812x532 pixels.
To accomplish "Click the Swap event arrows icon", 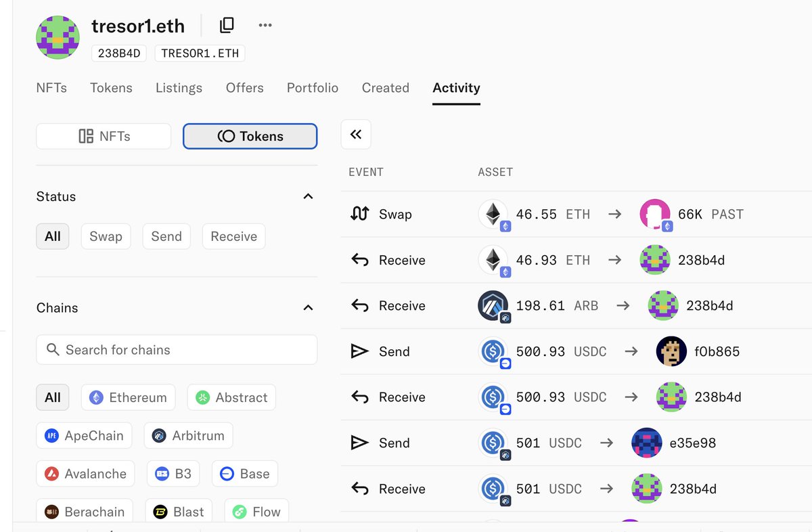I will (359, 214).
